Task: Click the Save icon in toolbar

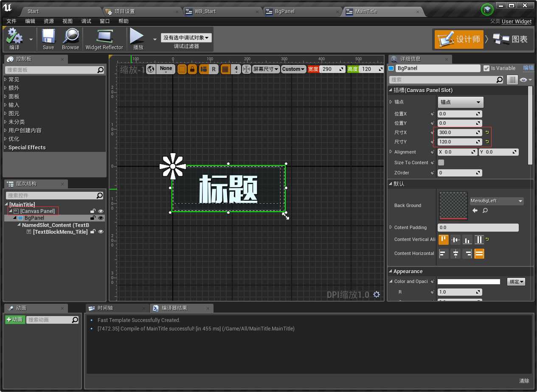Action: (x=48, y=37)
